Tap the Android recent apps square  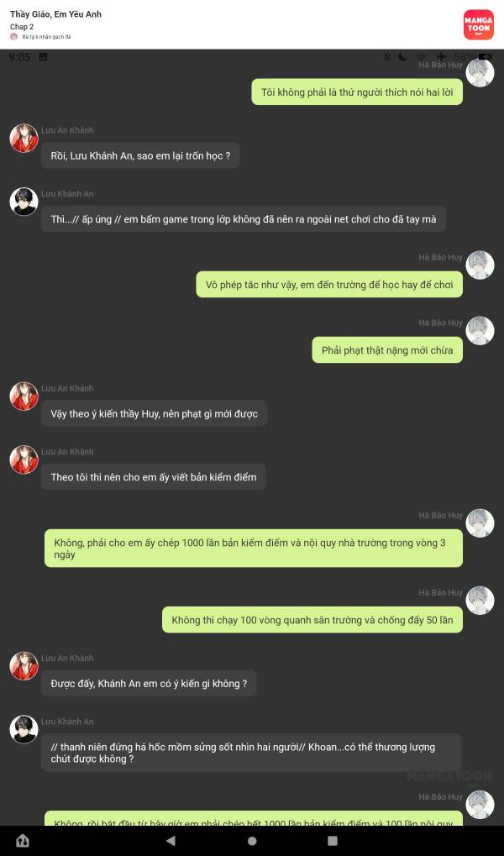pyautogui.click(x=332, y=840)
